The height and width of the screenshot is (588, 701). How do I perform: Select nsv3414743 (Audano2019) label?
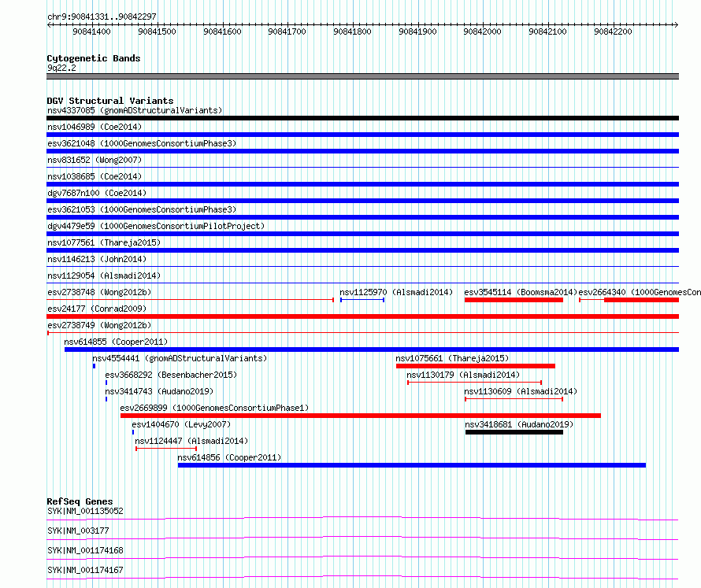click(159, 391)
